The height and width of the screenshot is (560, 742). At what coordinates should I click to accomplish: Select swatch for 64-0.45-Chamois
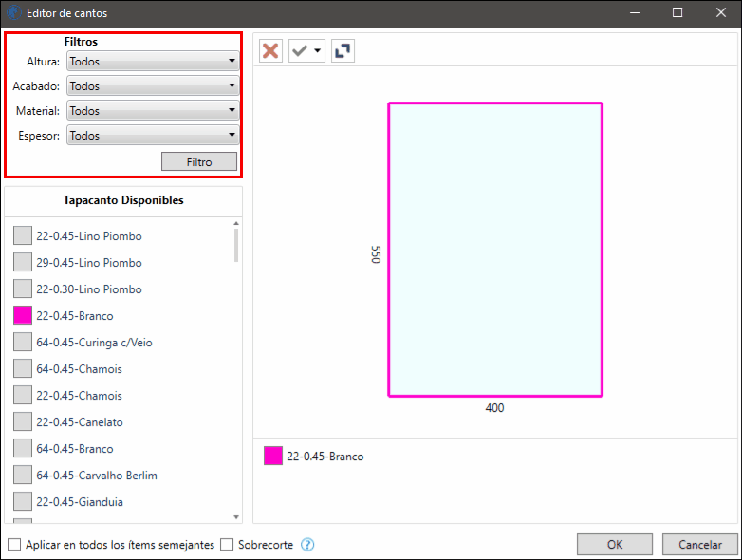pos(23,368)
